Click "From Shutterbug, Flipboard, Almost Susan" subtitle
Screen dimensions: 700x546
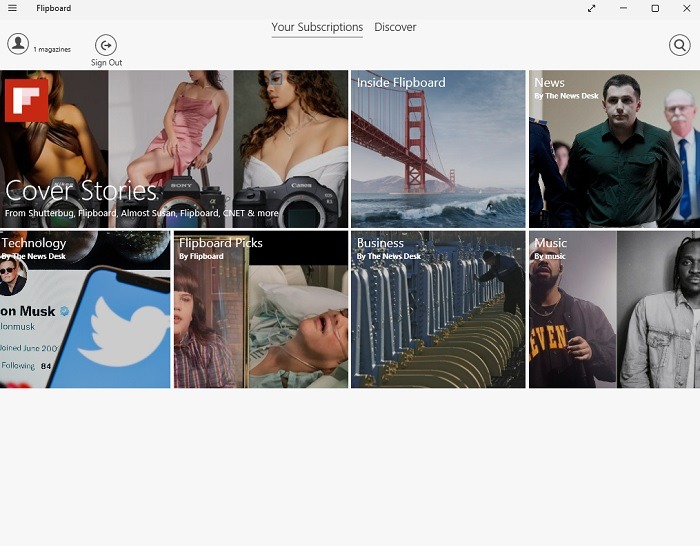click(142, 213)
